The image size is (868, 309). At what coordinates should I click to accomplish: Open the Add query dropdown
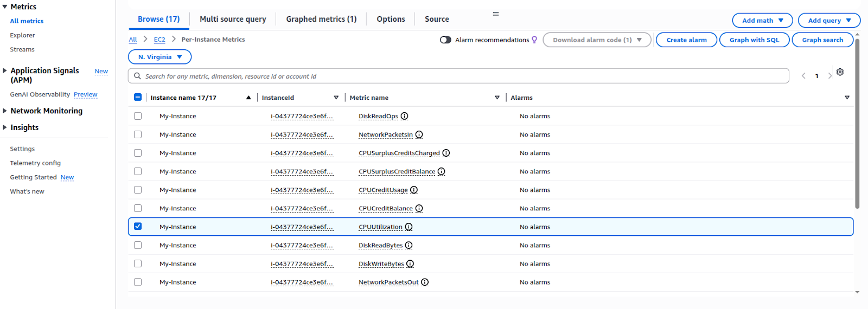(829, 21)
